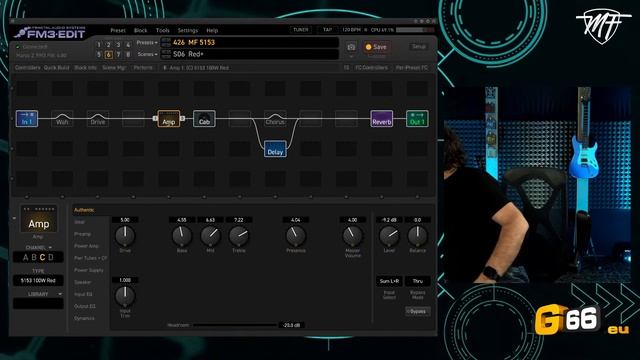Click the TAP tempo button
The image size is (640, 360).
[x=327, y=30]
